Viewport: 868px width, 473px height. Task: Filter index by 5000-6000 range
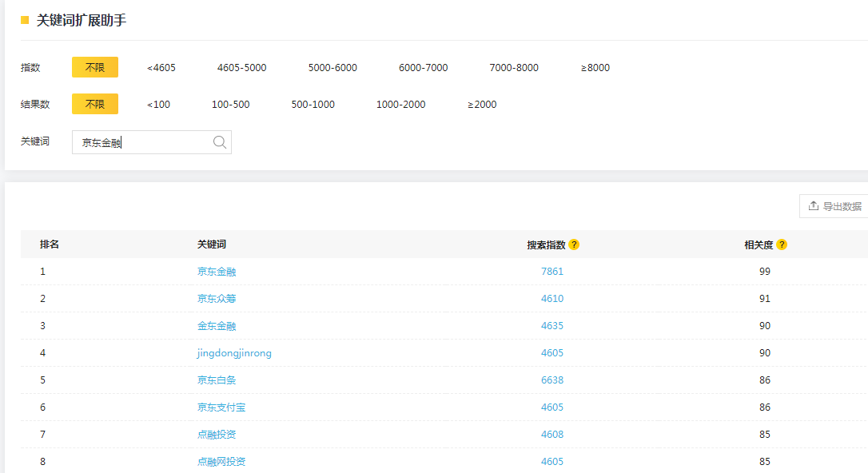[x=332, y=68]
